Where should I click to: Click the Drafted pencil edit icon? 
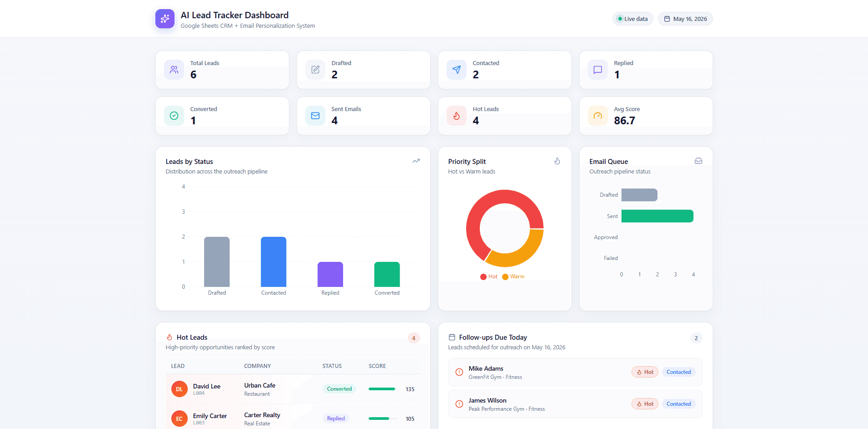coord(315,70)
